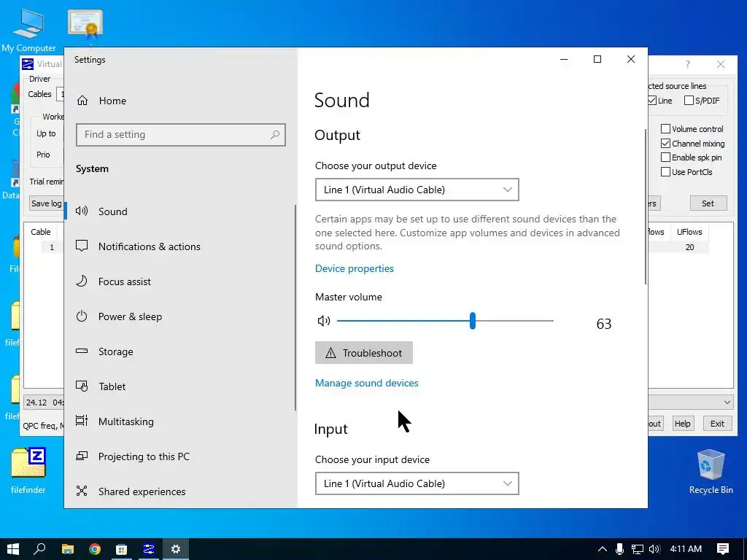The image size is (747, 560).
Task: Click Save log button in Virtual Audio Cable window
Action: tap(46, 203)
